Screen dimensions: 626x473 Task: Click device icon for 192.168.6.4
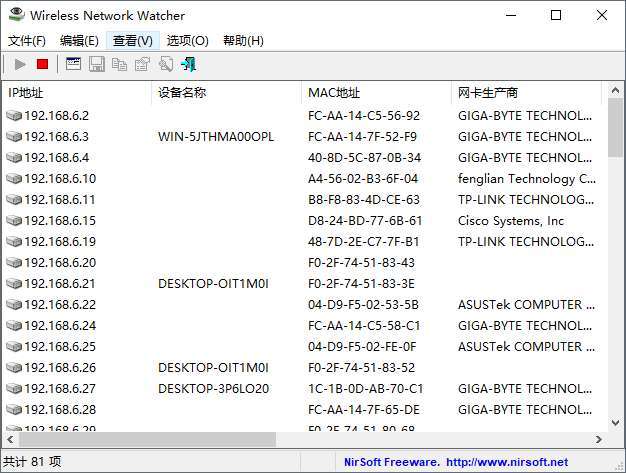coord(14,158)
